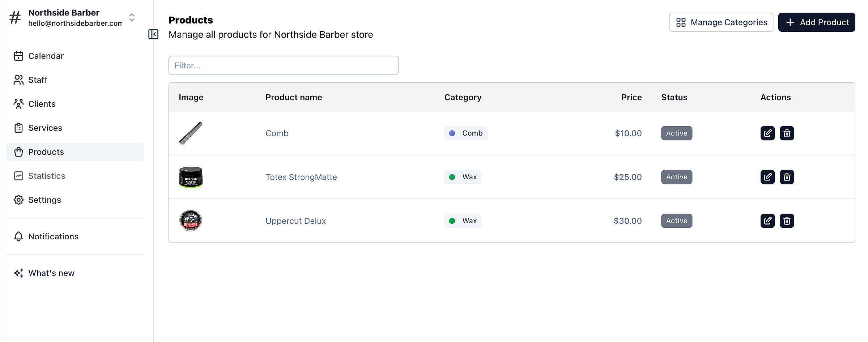Viewport: 868px width, 342px height.
Task: Click the Services clipboard icon
Action: (18, 128)
